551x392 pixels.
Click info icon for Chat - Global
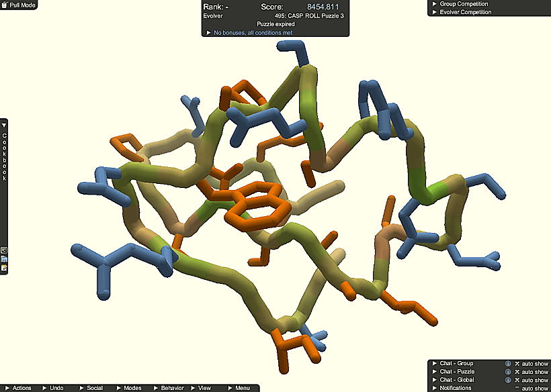tap(508, 380)
